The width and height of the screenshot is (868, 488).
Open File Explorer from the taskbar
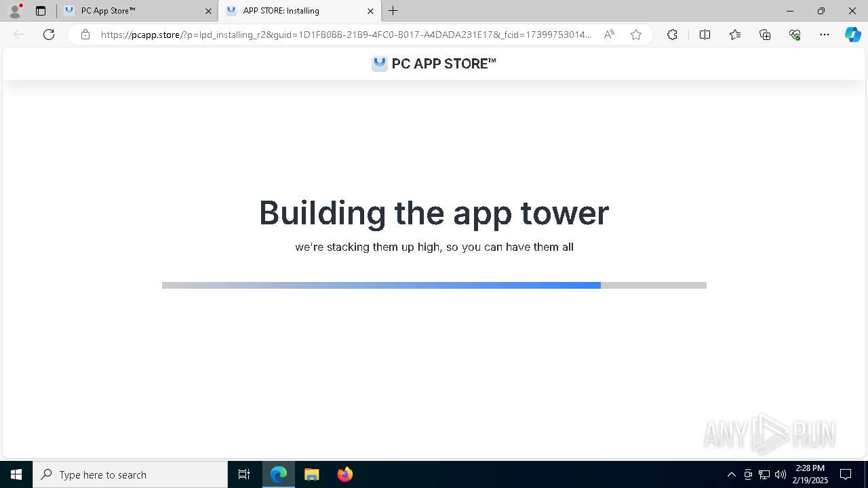312,474
